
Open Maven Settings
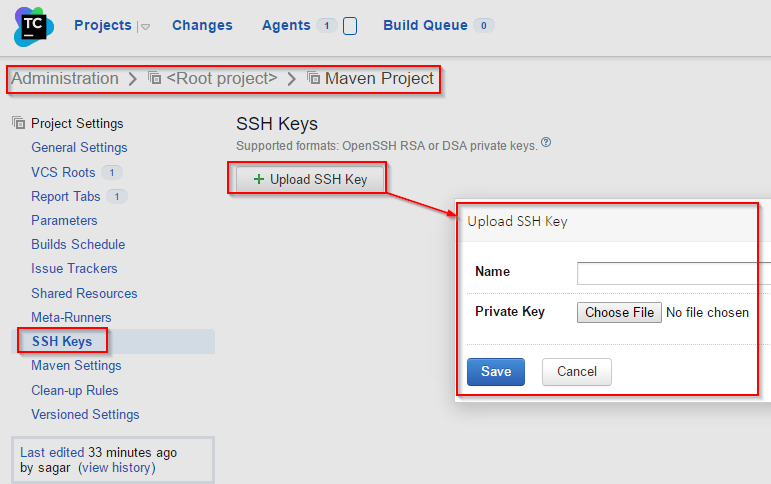click(x=76, y=365)
